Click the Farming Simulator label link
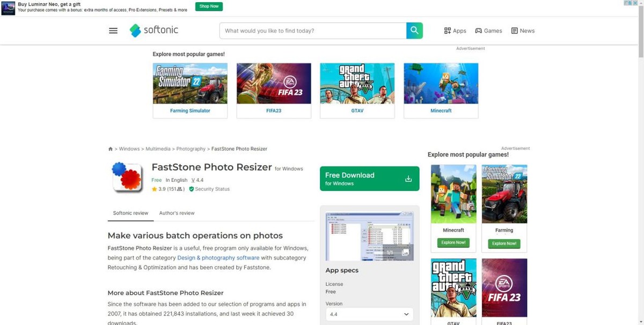 [190, 110]
